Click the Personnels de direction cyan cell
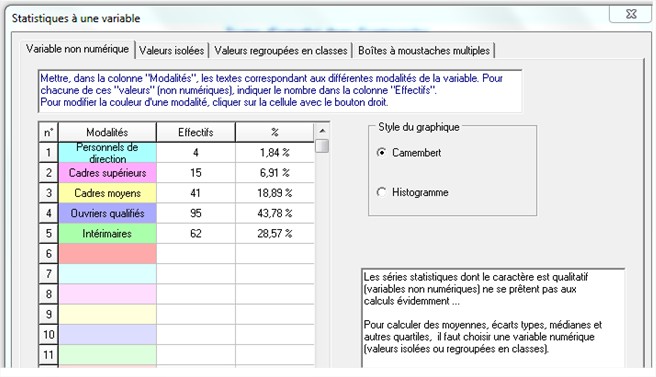The height and width of the screenshot is (377, 656). click(108, 153)
